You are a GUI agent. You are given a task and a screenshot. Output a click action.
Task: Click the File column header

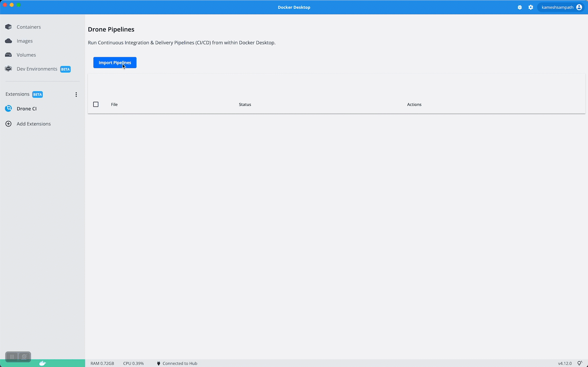[x=114, y=105]
